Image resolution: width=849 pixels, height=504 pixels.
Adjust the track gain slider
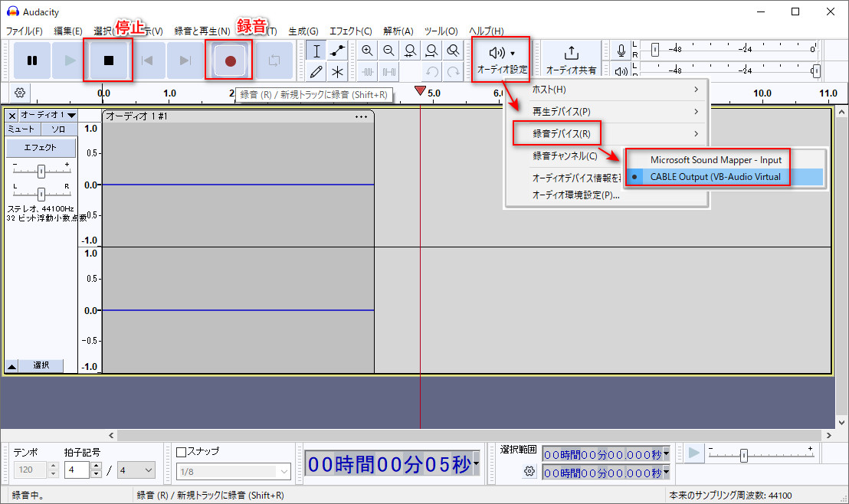click(x=41, y=171)
